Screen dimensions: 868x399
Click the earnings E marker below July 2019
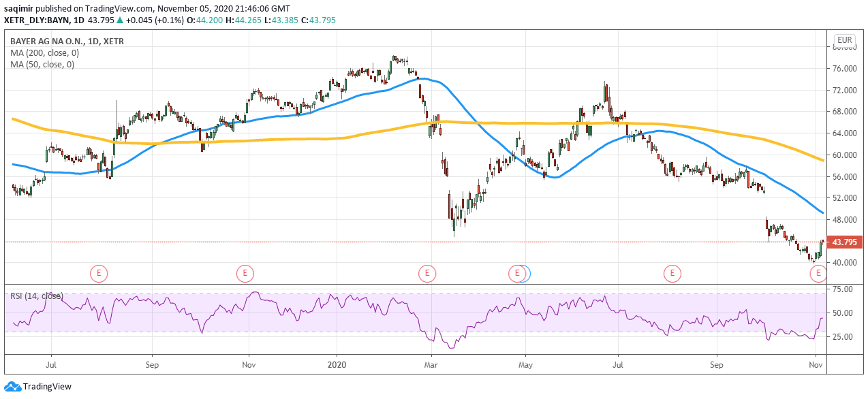point(99,273)
